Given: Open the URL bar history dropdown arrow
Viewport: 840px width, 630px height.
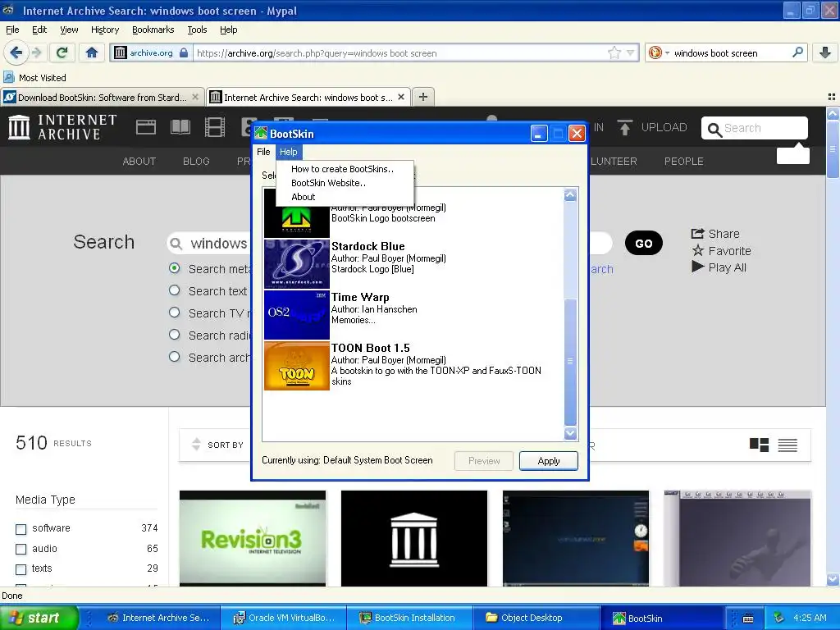Looking at the screenshot, I should coord(631,52).
